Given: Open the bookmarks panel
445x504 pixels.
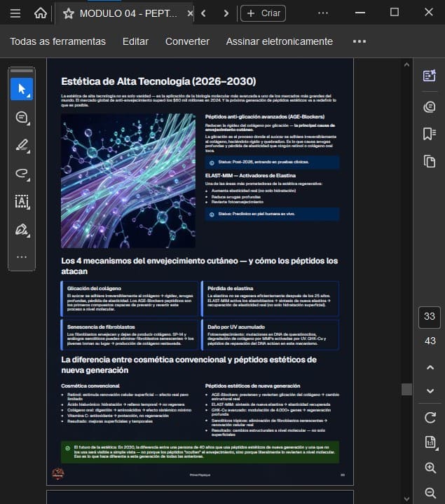Looking at the screenshot, I should coord(430,134).
